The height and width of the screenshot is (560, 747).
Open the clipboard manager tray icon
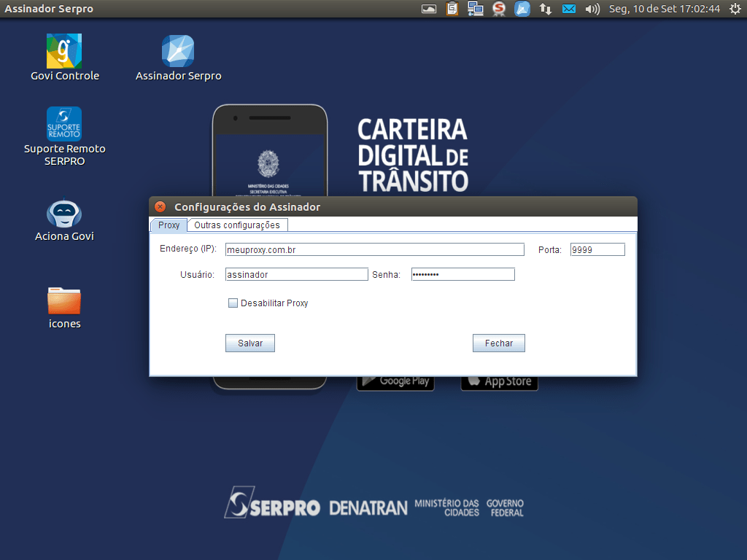point(452,9)
